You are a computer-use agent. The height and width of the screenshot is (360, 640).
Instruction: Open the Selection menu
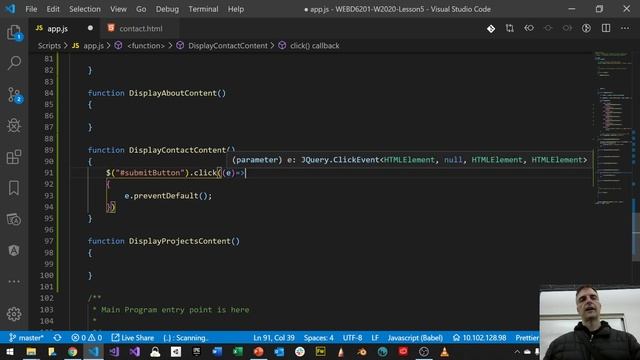(x=84, y=9)
